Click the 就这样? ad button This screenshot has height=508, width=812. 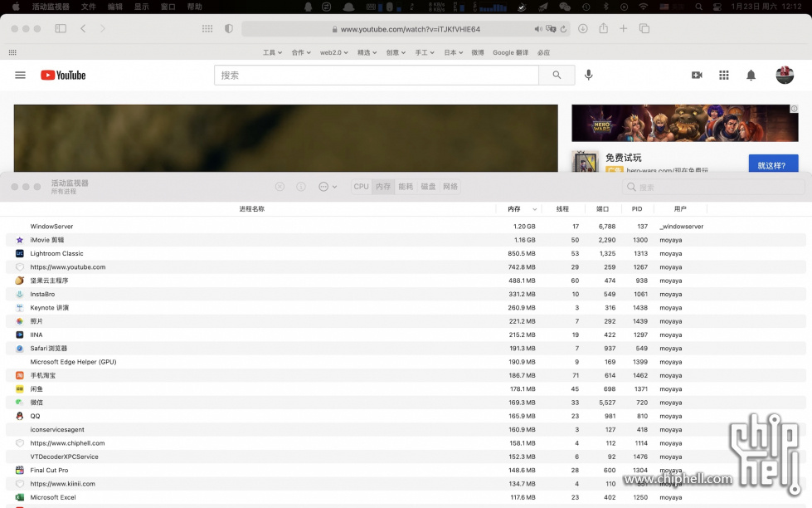(x=773, y=164)
